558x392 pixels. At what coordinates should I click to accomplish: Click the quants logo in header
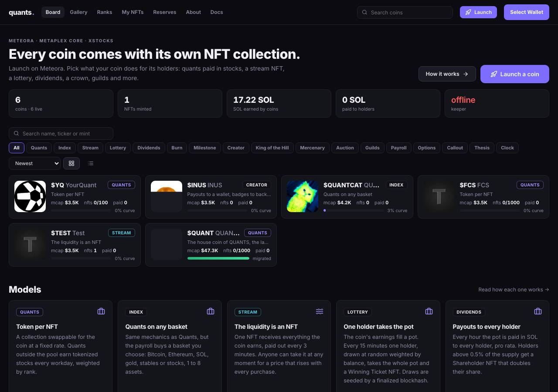(x=21, y=12)
